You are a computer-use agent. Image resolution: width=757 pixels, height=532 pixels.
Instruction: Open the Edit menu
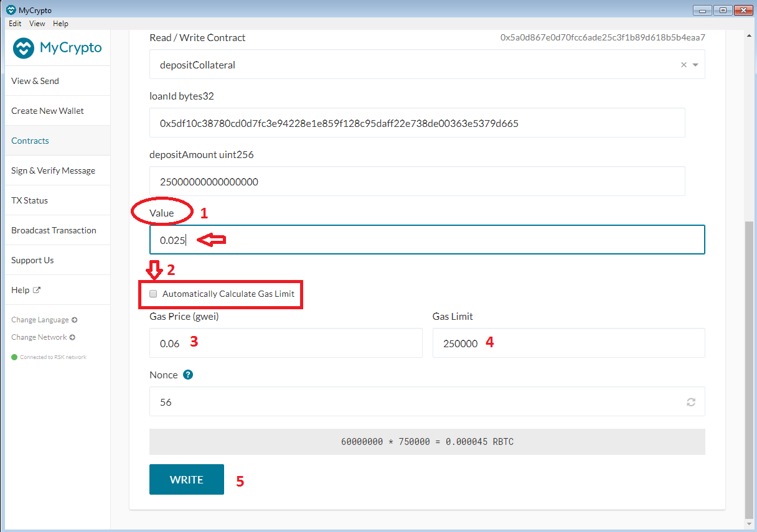click(15, 24)
